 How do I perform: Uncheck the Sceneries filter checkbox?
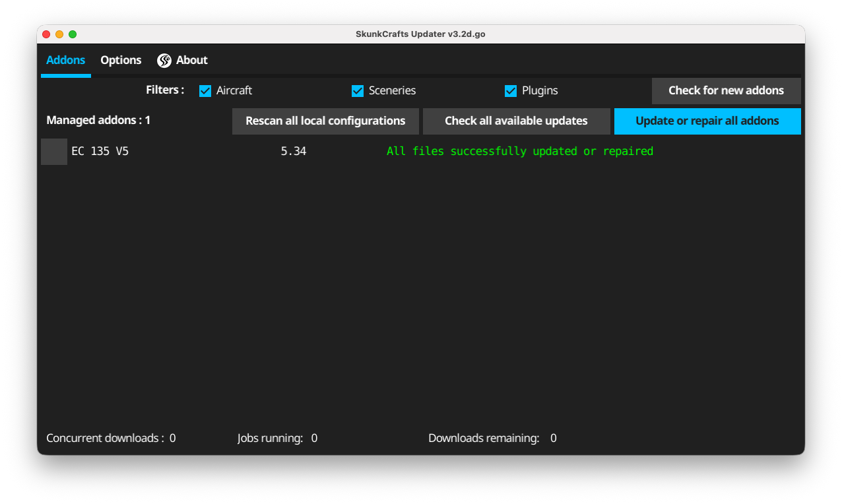tap(358, 91)
